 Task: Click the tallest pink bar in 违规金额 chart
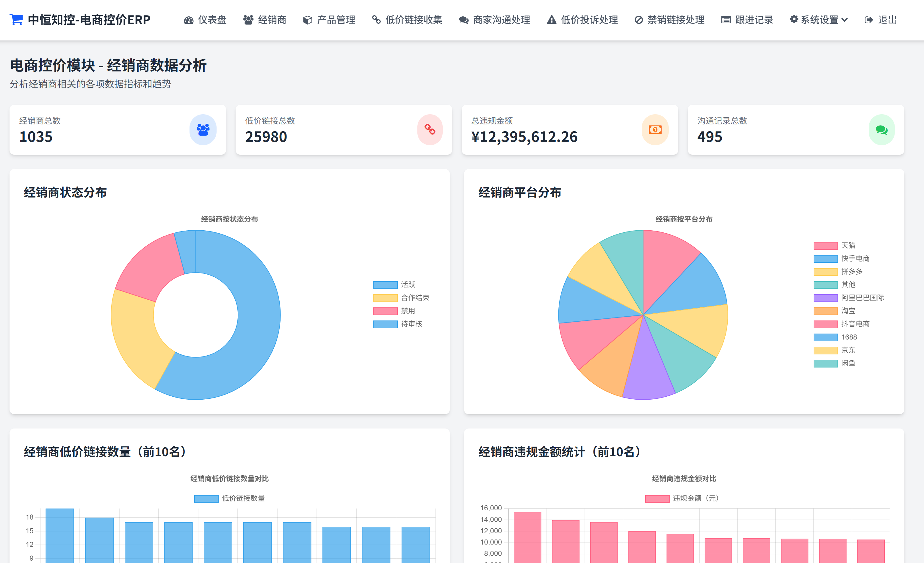coord(527,537)
